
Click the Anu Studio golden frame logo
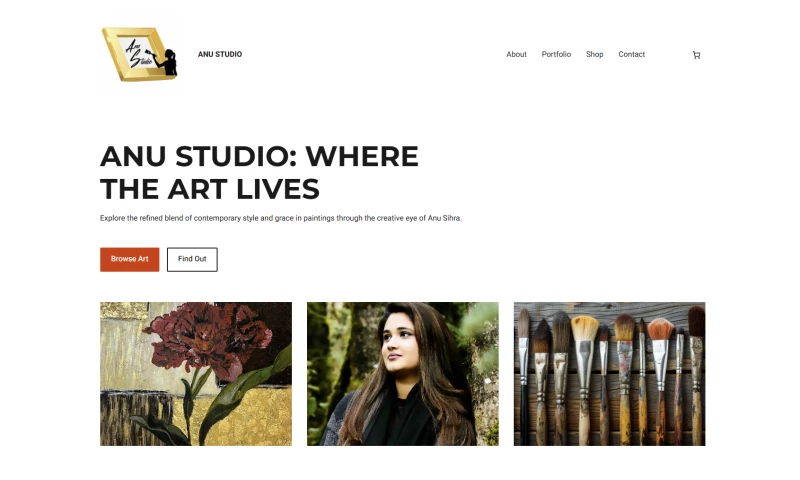click(140, 54)
